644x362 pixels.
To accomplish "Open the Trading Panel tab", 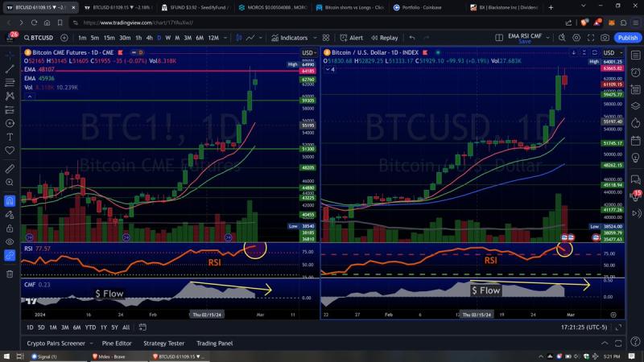I will tap(214, 343).
